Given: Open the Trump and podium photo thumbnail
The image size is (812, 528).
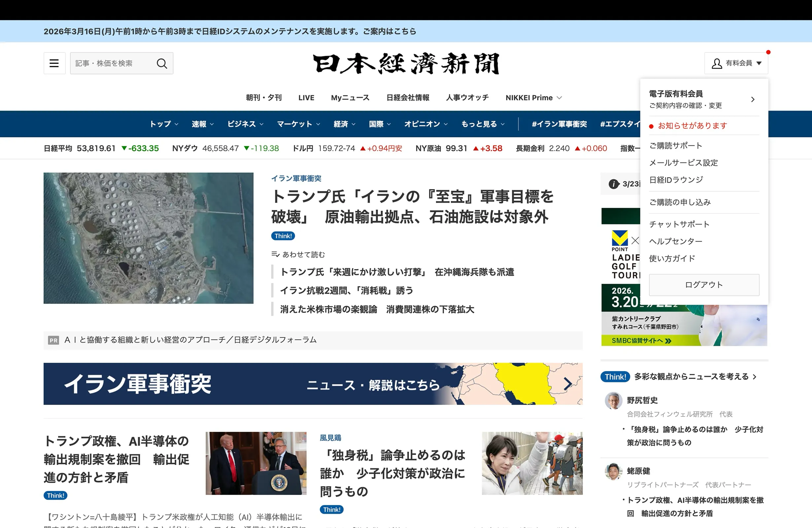Looking at the screenshot, I should [x=256, y=463].
